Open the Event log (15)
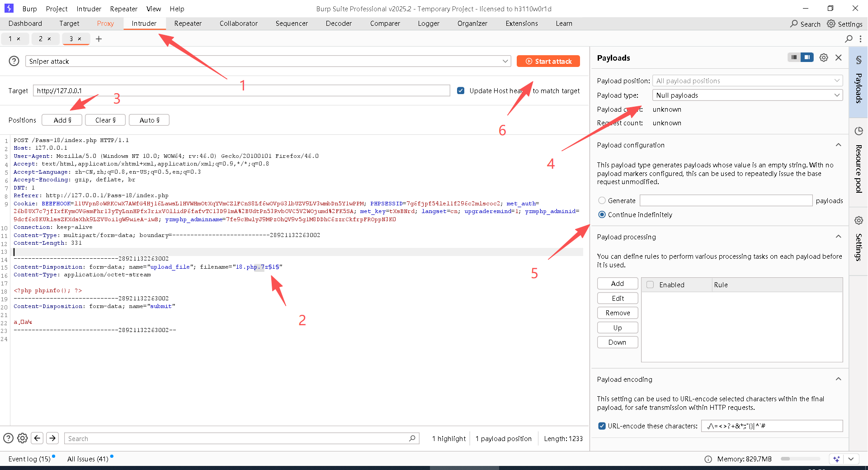 click(30, 459)
